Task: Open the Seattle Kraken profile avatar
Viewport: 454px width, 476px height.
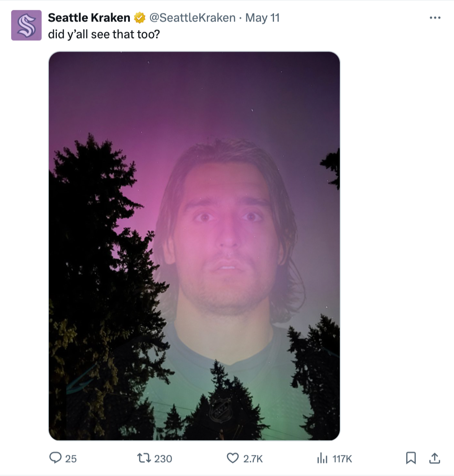Action: click(x=26, y=25)
